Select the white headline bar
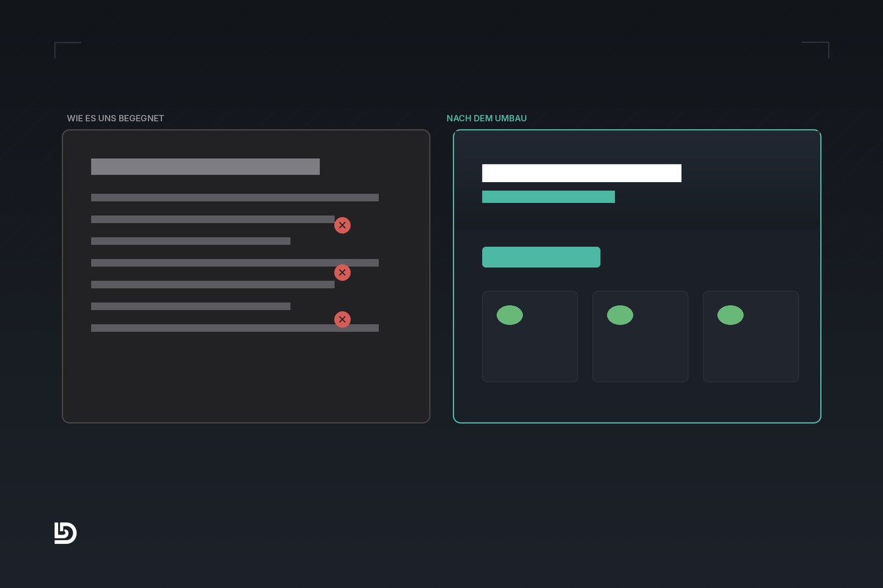This screenshot has height=588, width=883. pyautogui.click(x=582, y=173)
